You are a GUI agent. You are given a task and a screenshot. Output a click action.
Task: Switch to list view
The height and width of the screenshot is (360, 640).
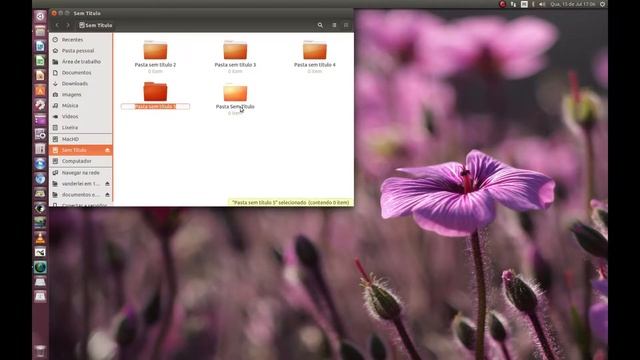point(334,25)
